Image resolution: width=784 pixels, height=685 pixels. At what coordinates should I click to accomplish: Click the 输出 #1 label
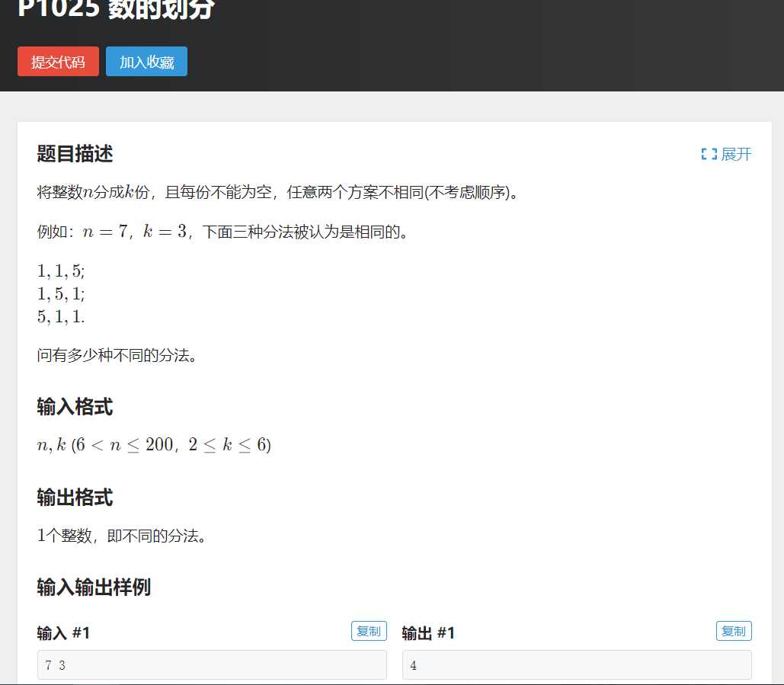[x=428, y=633]
